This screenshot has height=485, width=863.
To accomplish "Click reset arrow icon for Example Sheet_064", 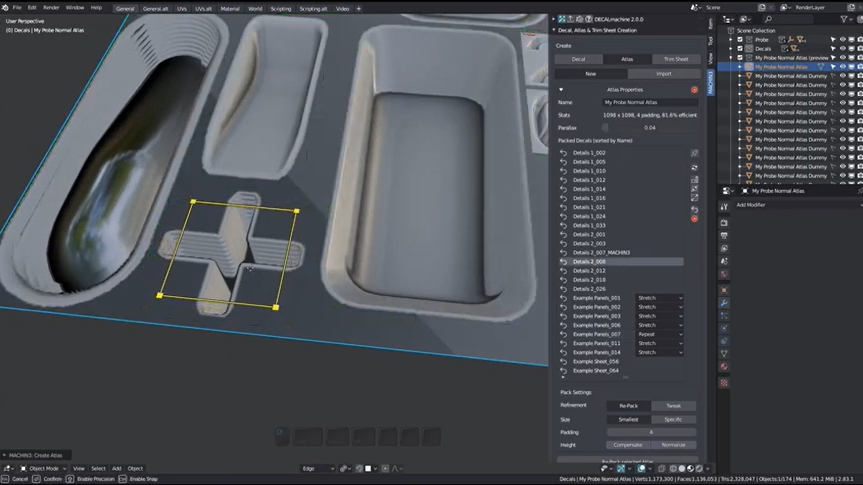I will [x=564, y=371].
